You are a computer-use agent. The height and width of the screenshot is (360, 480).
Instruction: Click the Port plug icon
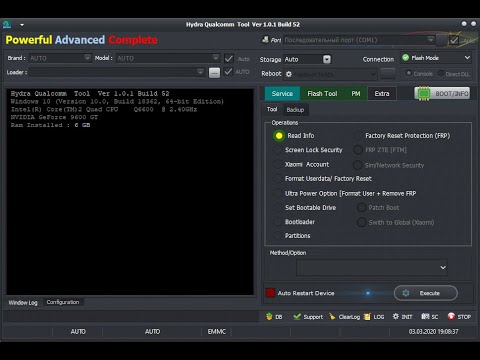265,40
